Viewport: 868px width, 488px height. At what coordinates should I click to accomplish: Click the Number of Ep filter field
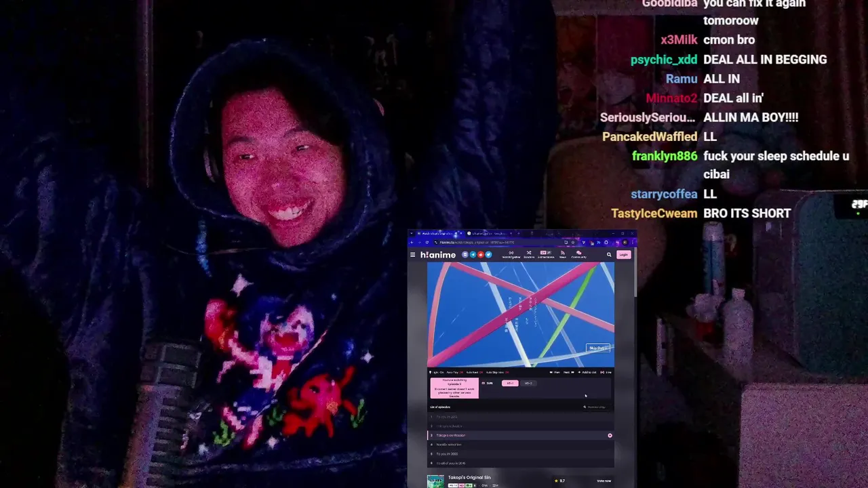pyautogui.click(x=596, y=407)
